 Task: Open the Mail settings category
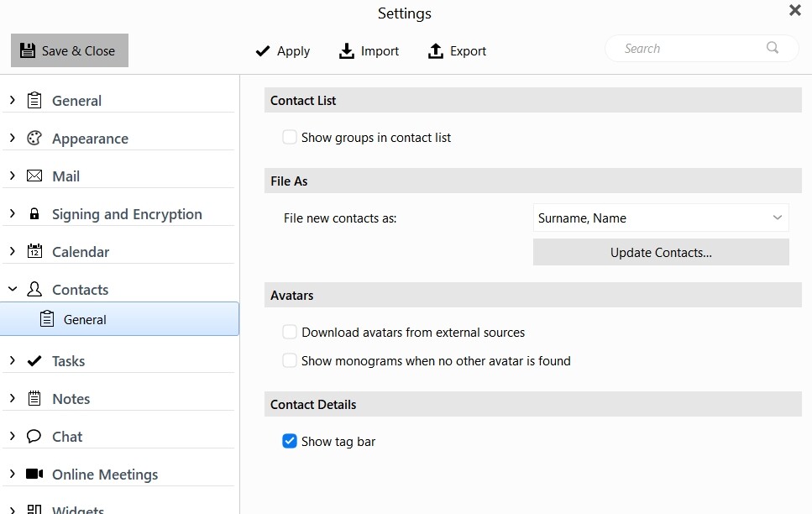coord(65,176)
